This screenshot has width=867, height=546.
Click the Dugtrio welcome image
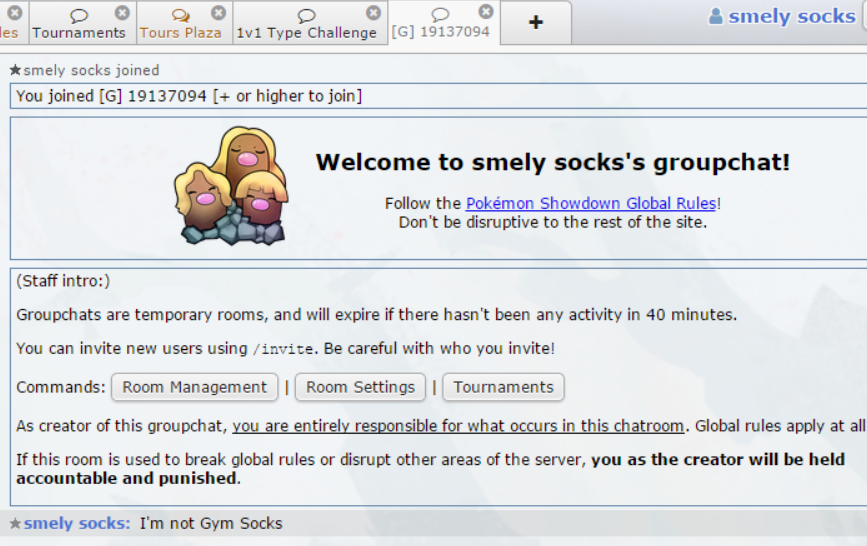point(232,186)
